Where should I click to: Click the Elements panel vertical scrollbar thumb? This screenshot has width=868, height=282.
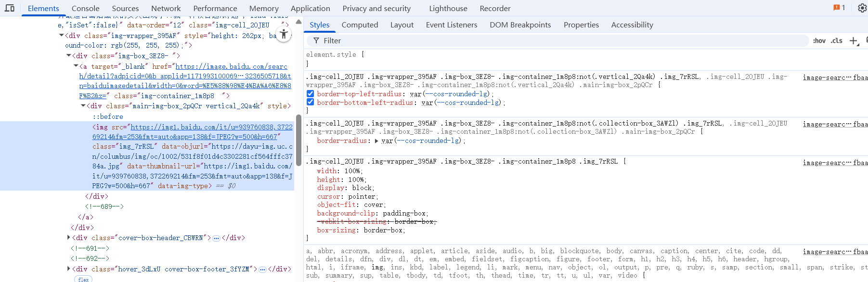click(298, 140)
